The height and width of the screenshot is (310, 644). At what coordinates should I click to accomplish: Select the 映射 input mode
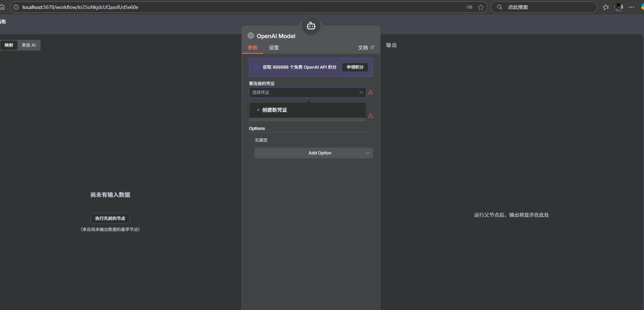9,45
